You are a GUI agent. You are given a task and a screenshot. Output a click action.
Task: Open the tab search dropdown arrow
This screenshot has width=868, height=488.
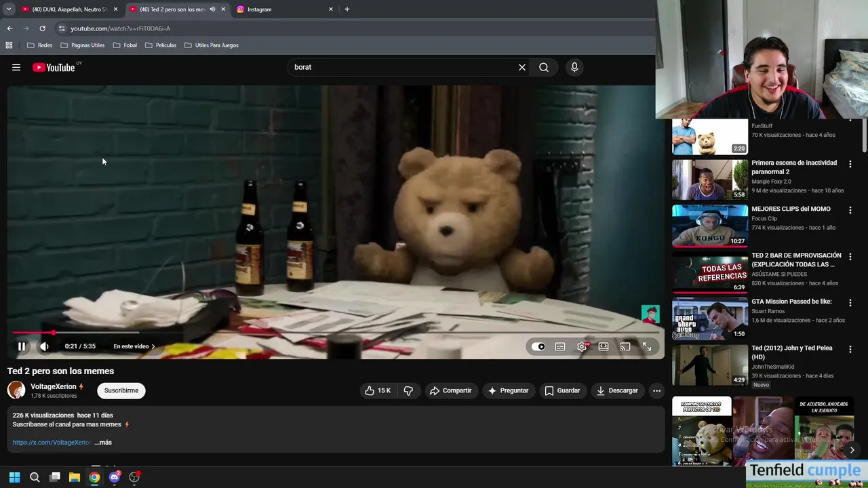coord(9,9)
